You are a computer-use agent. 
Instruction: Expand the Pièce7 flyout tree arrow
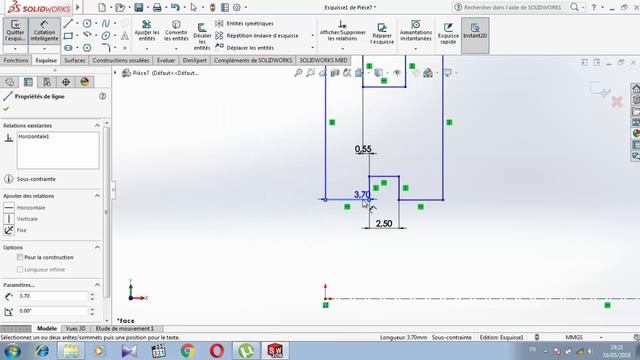pyautogui.click(x=115, y=73)
